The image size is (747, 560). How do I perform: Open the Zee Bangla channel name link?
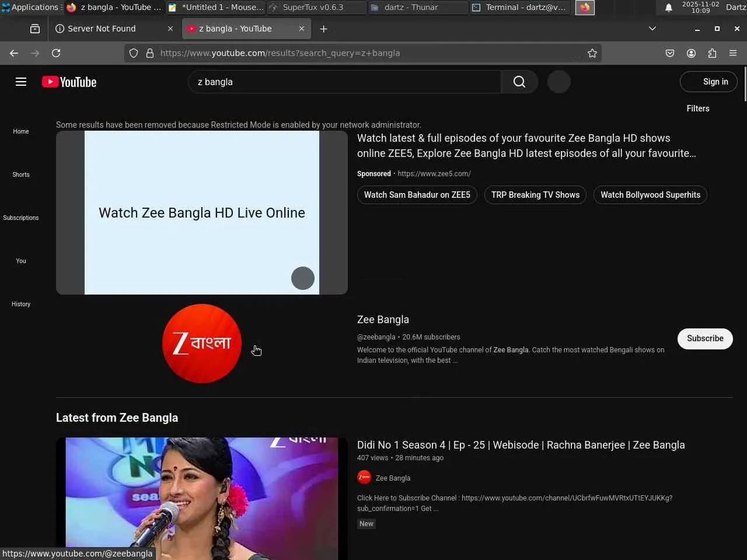pos(383,320)
